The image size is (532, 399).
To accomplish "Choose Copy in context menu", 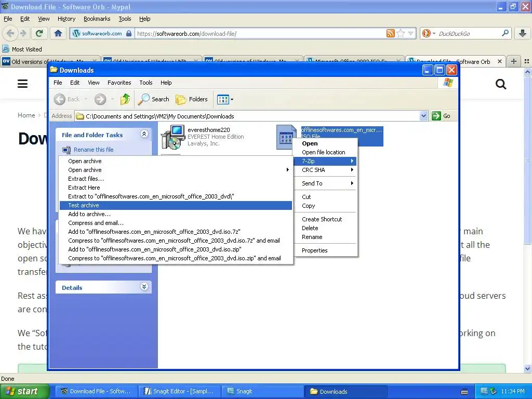I will click(326, 206).
